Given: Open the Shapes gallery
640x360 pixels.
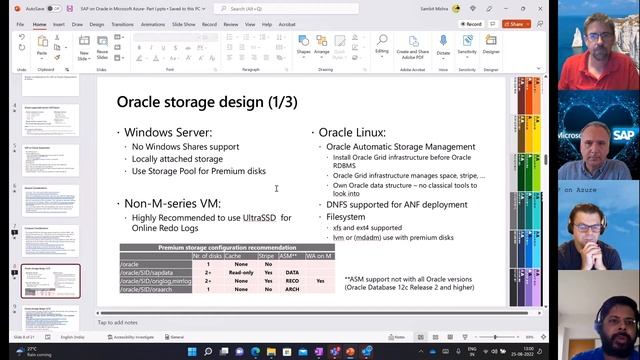Looking at the screenshot, I should click(x=304, y=41).
